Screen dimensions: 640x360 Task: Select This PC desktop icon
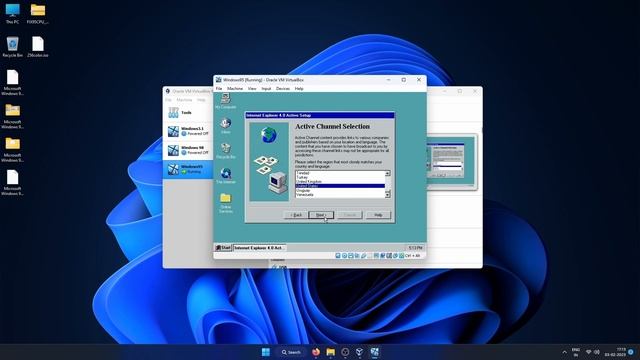pos(12,14)
